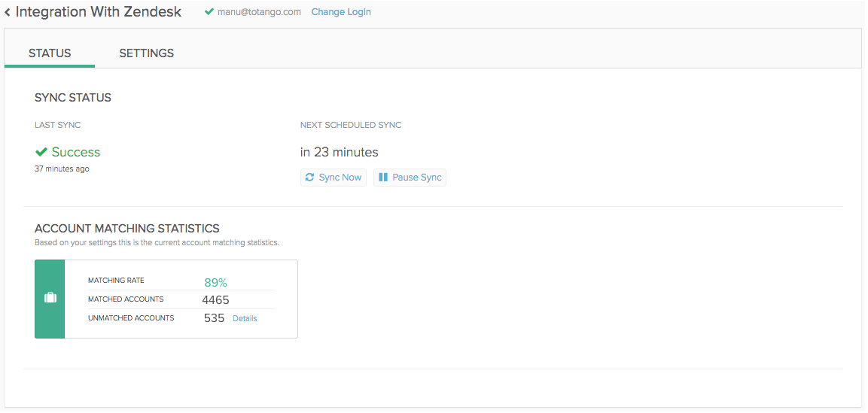Image resolution: width=868 pixels, height=413 pixels.
Task: Switch to the SETTINGS tab
Action: (x=147, y=53)
